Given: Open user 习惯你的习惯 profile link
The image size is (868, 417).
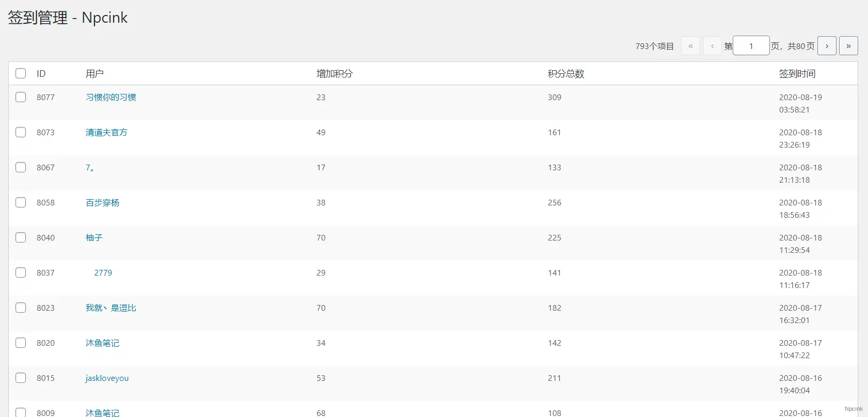Looking at the screenshot, I should 111,98.
